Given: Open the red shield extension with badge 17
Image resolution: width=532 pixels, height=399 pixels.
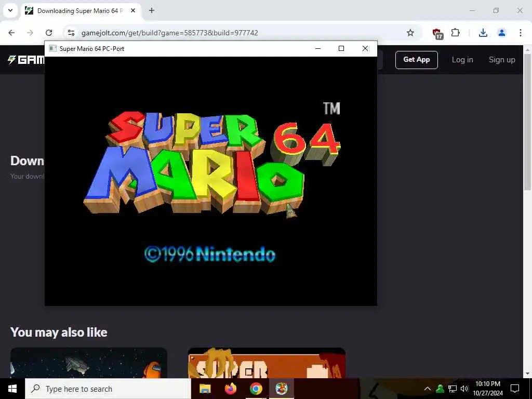Looking at the screenshot, I should (437, 34).
